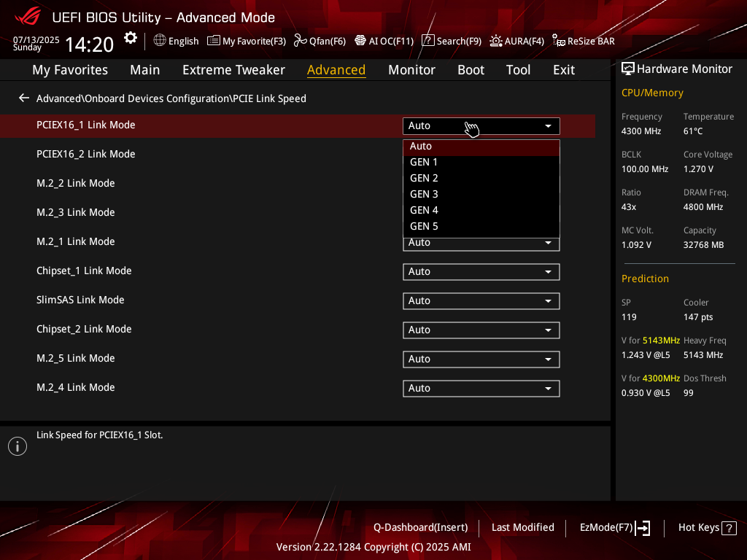This screenshot has height=560, width=747.
Task: Select GEN 5 from the list
Action: tap(481, 226)
